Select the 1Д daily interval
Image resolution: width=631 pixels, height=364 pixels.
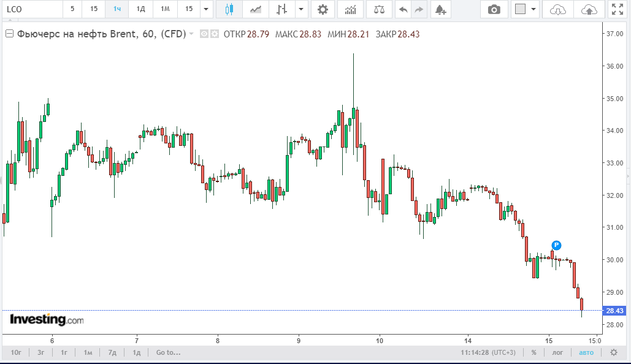[x=141, y=9]
